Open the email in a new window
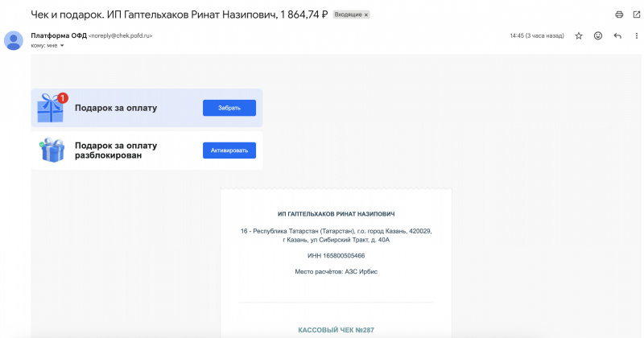 (x=635, y=14)
